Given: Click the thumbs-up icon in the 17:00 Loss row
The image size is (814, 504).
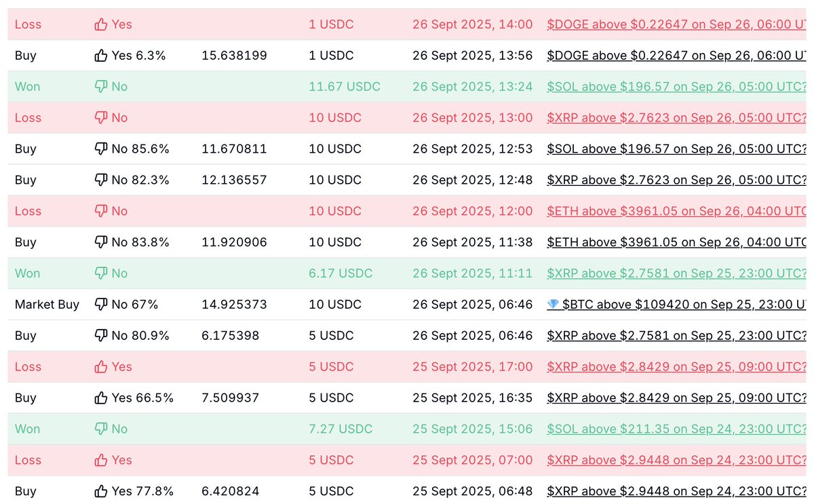Looking at the screenshot, I should pyautogui.click(x=101, y=367).
